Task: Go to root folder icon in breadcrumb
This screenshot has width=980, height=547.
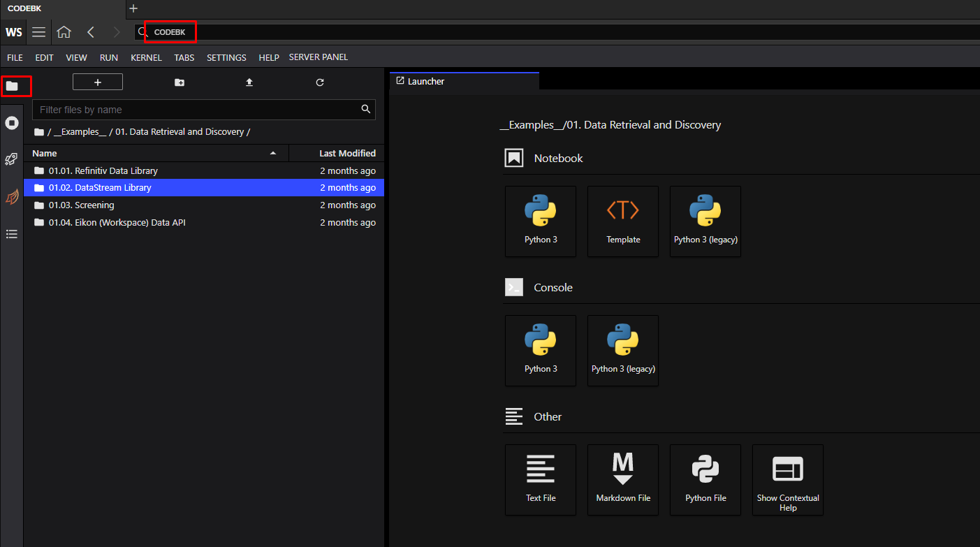Action: click(x=39, y=132)
